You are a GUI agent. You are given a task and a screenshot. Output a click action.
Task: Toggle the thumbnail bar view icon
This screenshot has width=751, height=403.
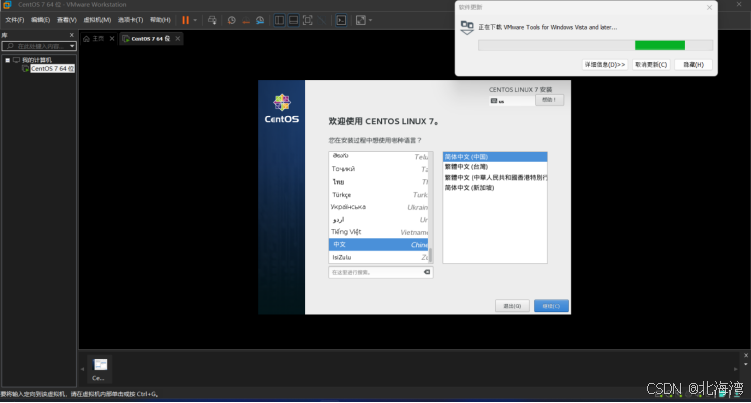(294, 20)
